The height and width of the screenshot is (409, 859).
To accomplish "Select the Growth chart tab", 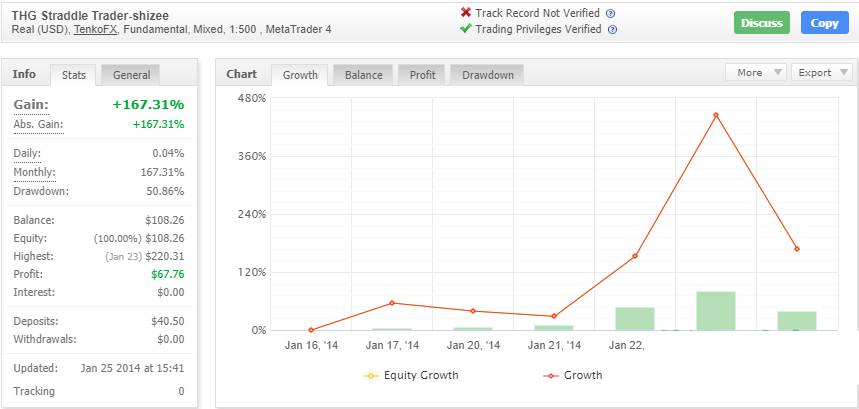I will pos(300,75).
